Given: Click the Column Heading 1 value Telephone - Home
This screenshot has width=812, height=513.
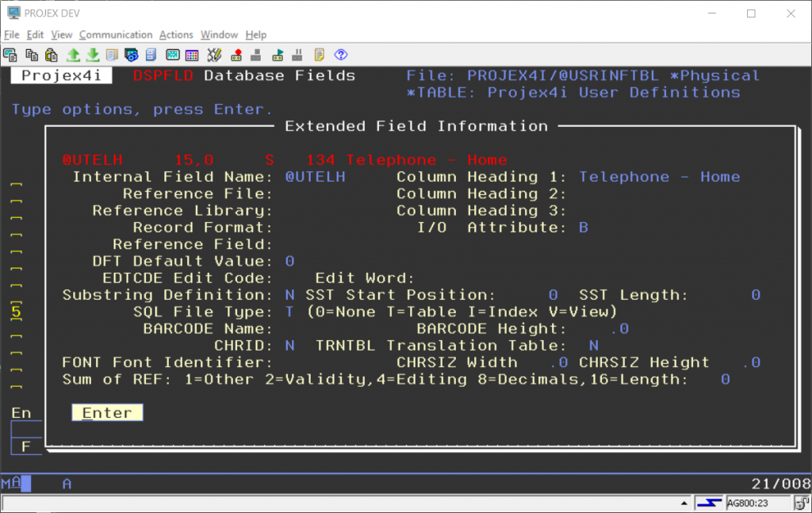Looking at the screenshot, I should (659, 177).
